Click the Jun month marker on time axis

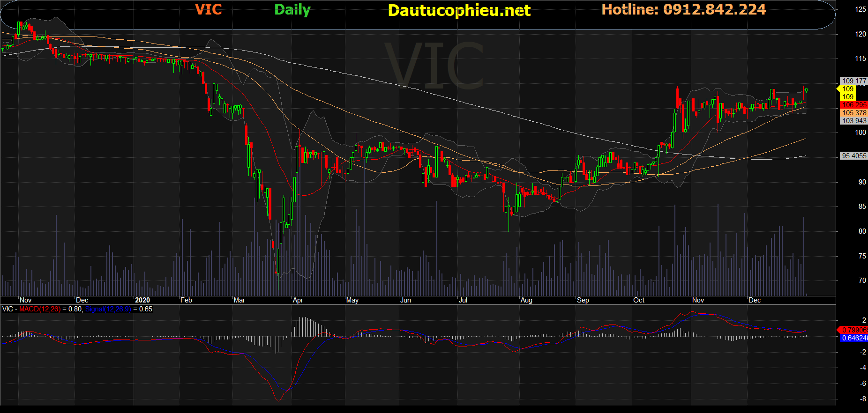[x=405, y=300]
